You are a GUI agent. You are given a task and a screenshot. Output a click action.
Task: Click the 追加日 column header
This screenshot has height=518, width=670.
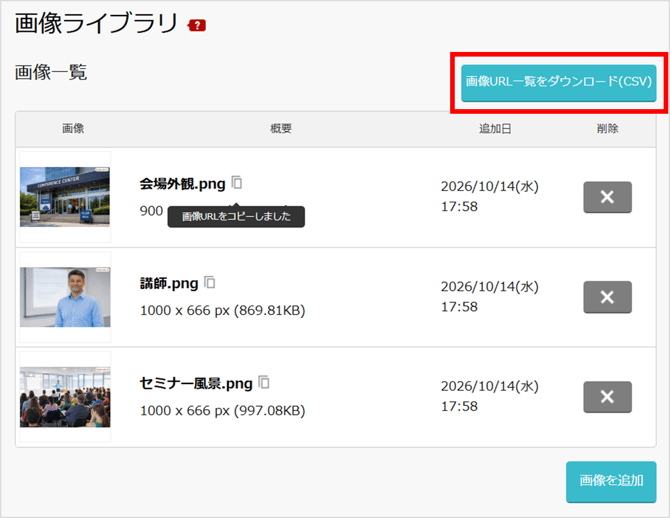click(x=495, y=129)
